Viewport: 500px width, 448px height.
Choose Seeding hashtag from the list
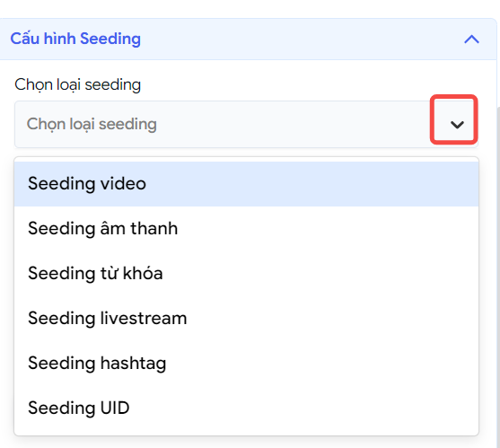(x=246, y=363)
